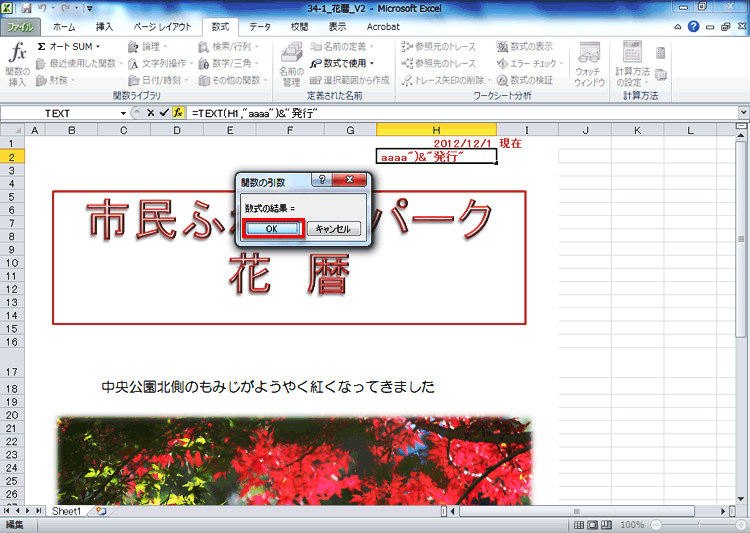750x533 pixels.
Task: Switch to the データ (Data) tab
Action: (x=260, y=27)
